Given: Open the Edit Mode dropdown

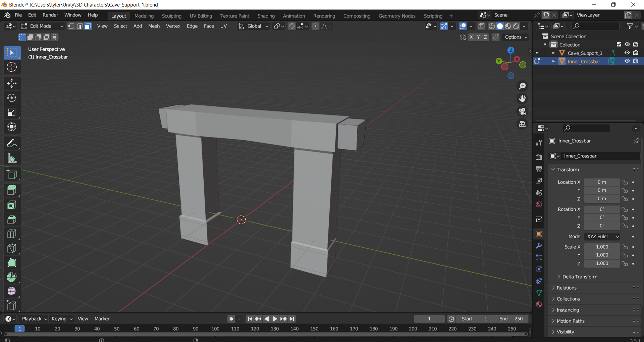Looking at the screenshot, I should pyautogui.click(x=42, y=26).
